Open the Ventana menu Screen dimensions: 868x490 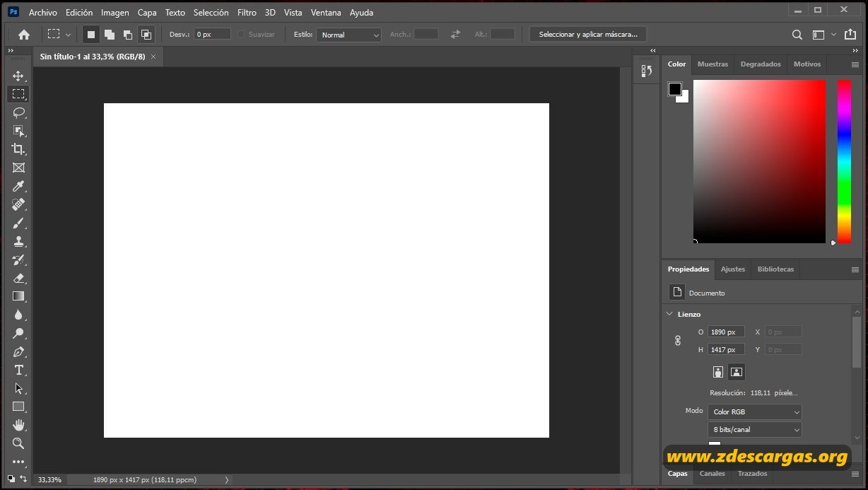(x=326, y=12)
